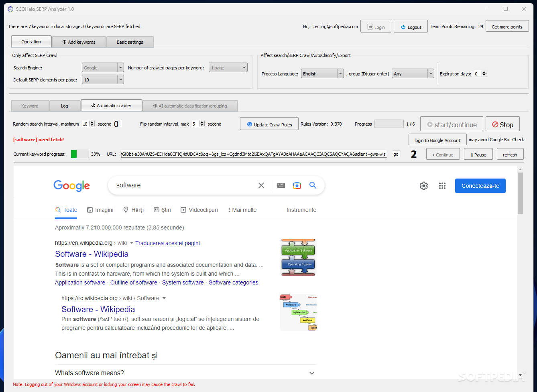
Task: Open the first Software - Wikipedia result
Action: point(92,254)
